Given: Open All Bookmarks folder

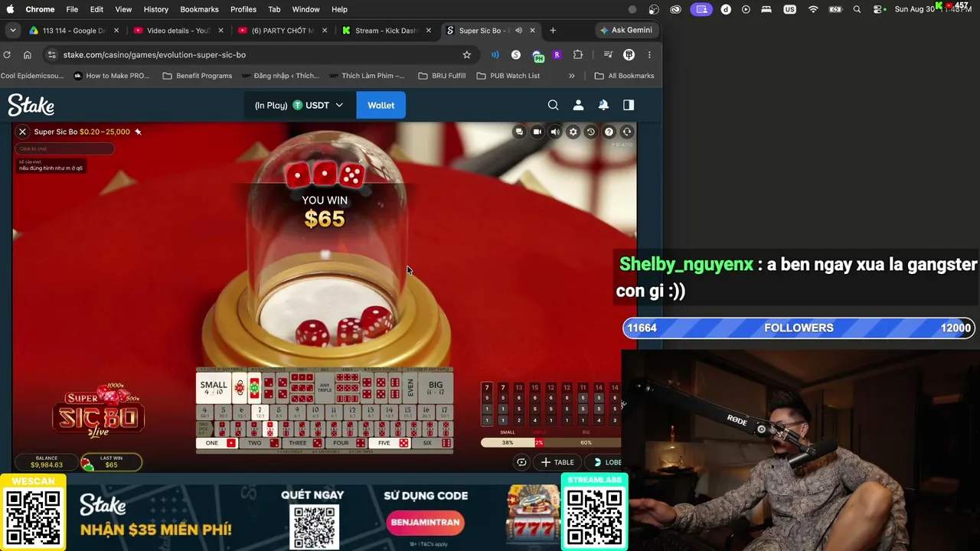Looking at the screenshot, I should click(x=624, y=76).
